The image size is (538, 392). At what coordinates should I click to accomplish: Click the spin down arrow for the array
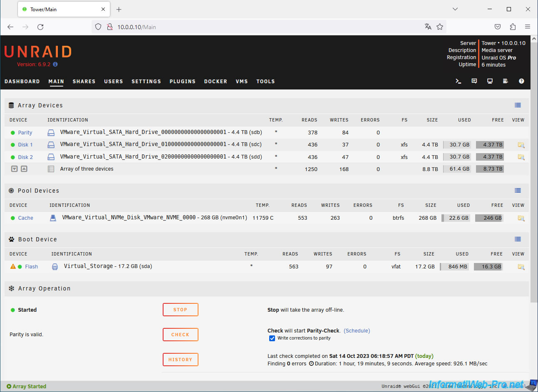[x=14, y=169]
